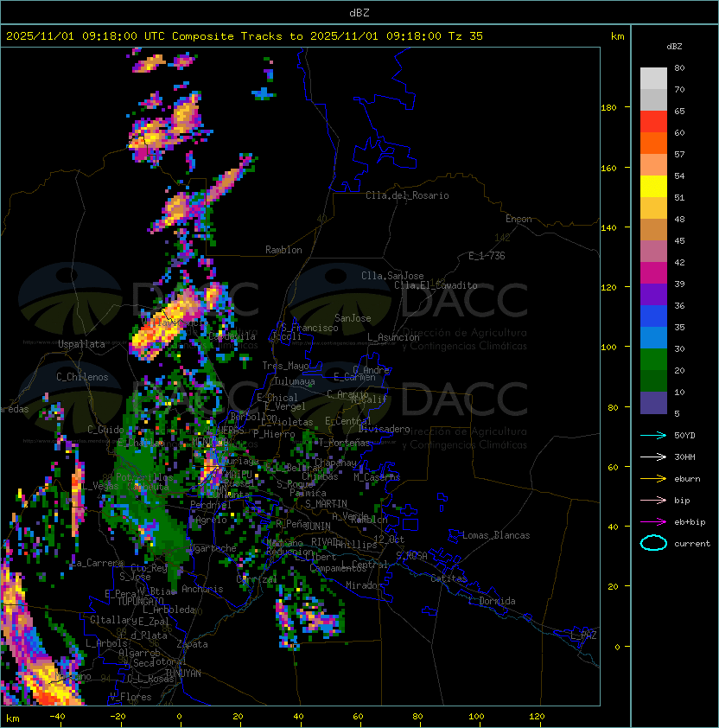Pick the dark orange swatch between 60 and 57
The image size is (719, 728).
point(653,143)
